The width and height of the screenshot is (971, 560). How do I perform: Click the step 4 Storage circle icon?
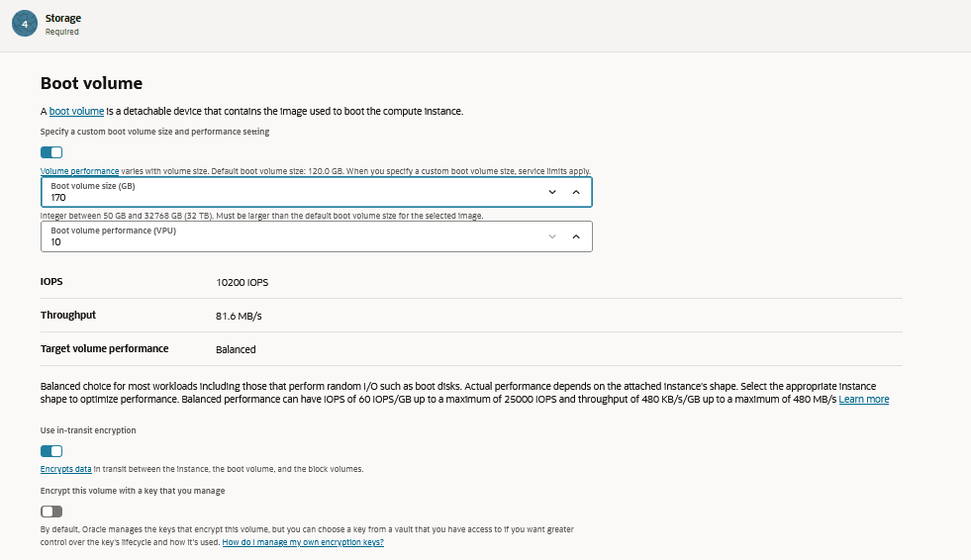pyautogui.click(x=25, y=24)
